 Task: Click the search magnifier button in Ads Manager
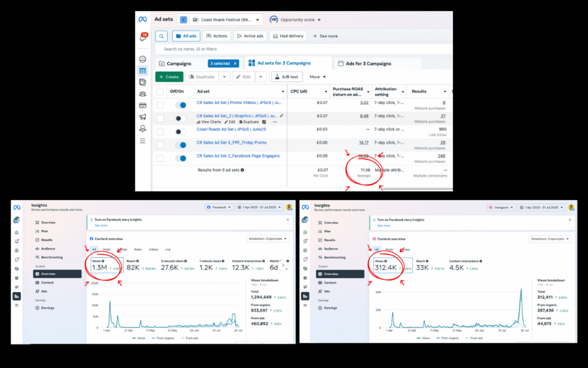[x=161, y=36]
